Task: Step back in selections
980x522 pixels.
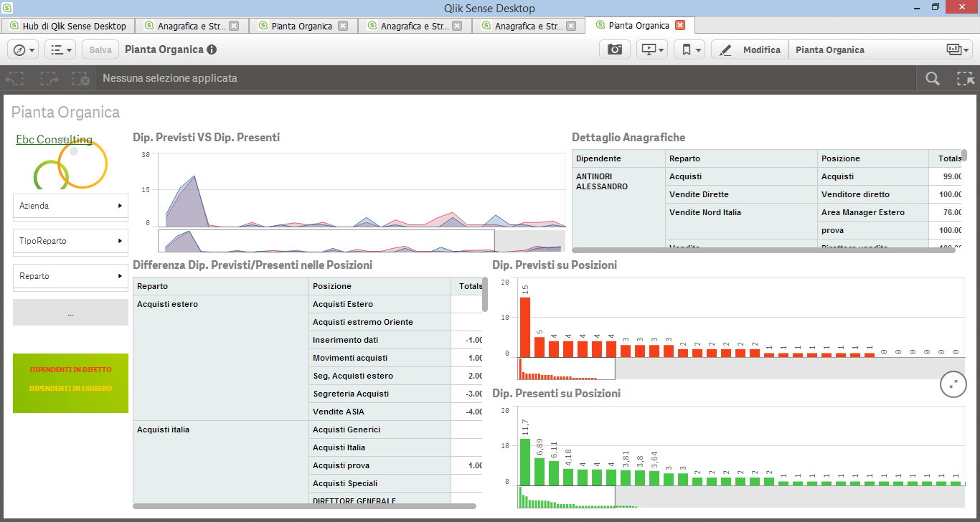Action: click(x=15, y=78)
